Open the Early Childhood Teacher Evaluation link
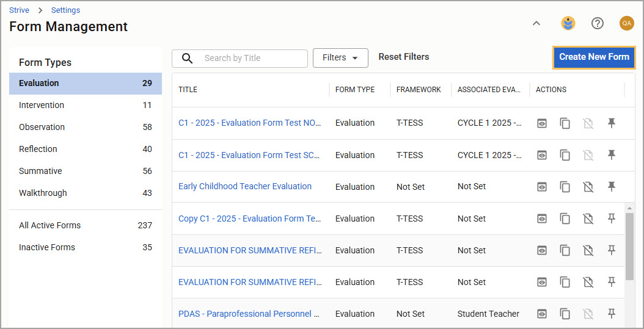This screenshot has height=329, width=644. 245,186
